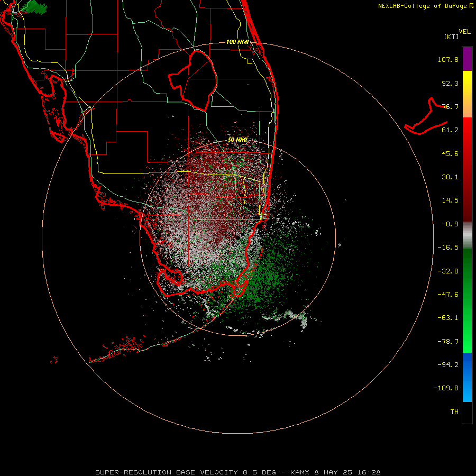The image size is (476, 476).
Task: Click the 92.3 velocity scale value
Action: (450, 83)
